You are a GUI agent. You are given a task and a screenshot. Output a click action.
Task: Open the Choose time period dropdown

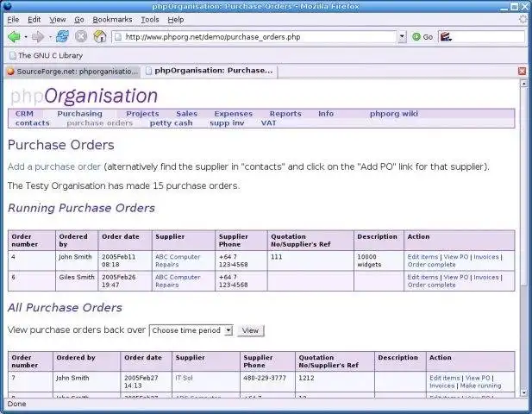pos(228,330)
